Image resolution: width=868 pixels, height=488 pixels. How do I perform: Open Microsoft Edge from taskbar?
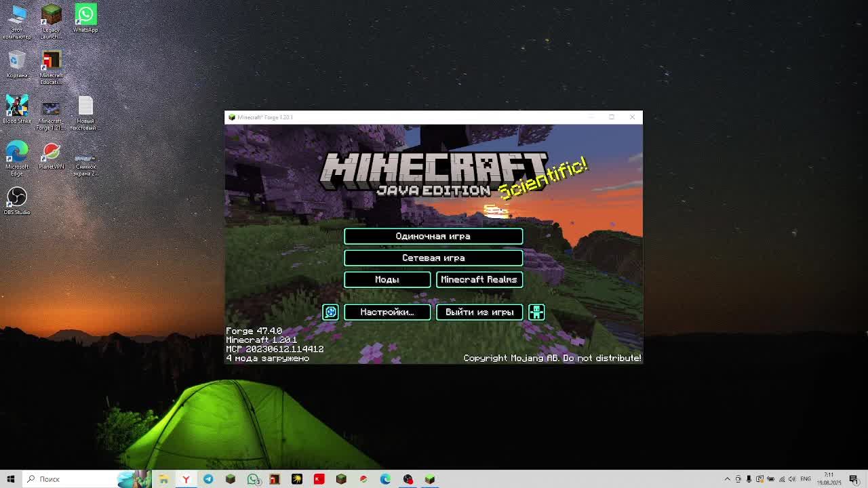coord(385,479)
